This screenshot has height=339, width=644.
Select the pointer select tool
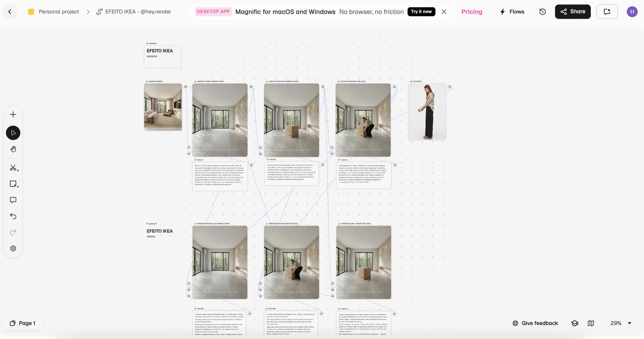pyautogui.click(x=13, y=133)
